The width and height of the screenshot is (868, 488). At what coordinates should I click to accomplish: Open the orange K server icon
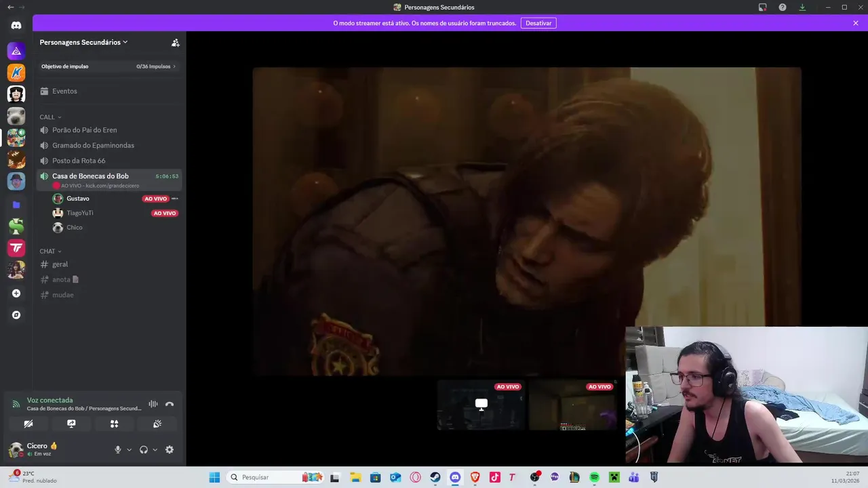[16, 73]
